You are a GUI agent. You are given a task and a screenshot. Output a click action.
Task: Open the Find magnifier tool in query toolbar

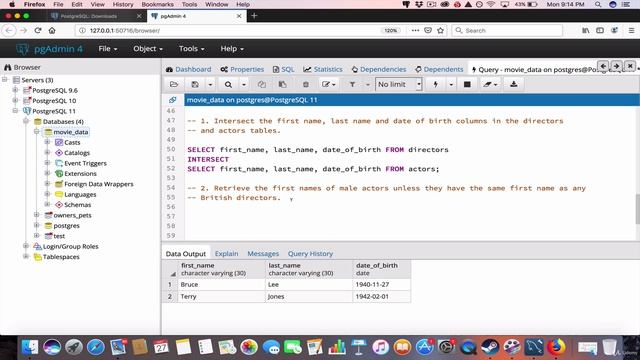pyautogui.click(x=228, y=84)
